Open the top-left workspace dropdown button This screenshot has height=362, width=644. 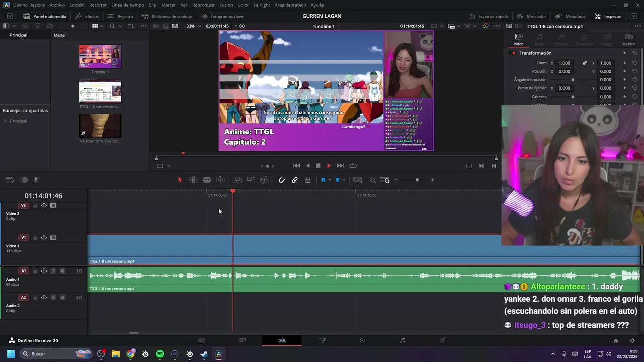10,16
